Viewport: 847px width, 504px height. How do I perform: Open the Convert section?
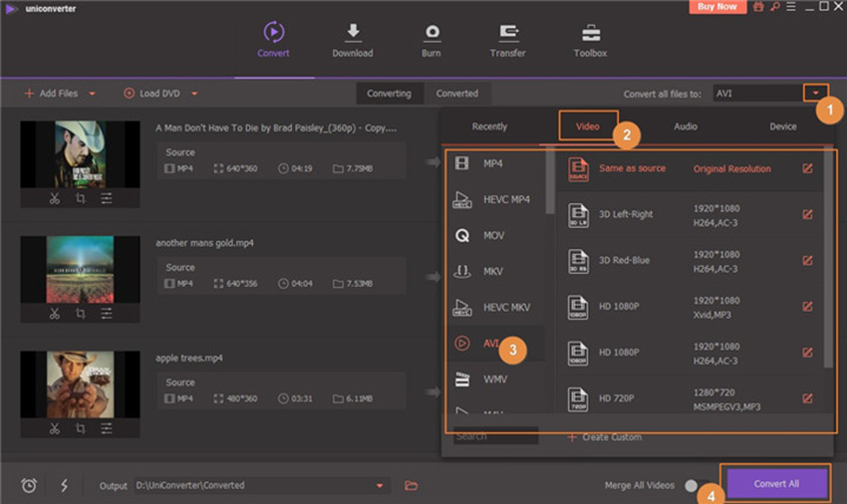tap(273, 40)
